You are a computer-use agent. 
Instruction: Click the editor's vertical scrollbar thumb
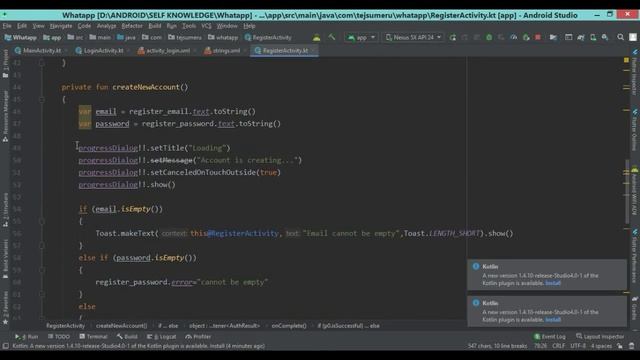(626, 191)
